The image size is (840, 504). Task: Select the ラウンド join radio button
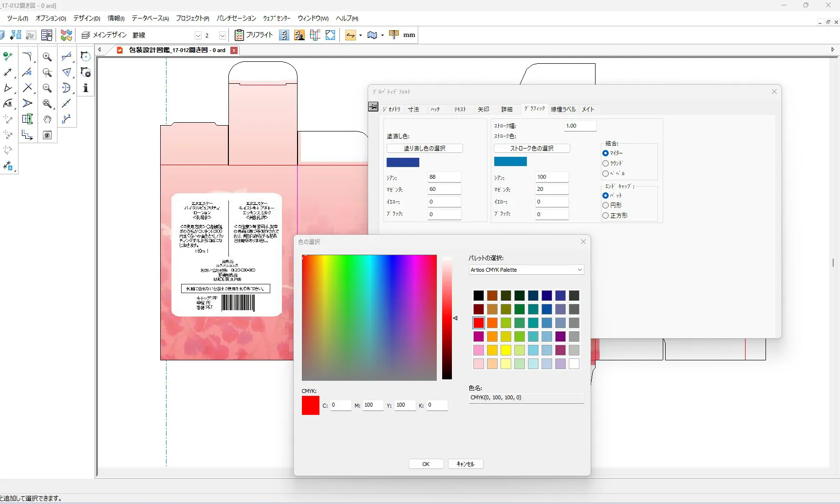(x=605, y=164)
